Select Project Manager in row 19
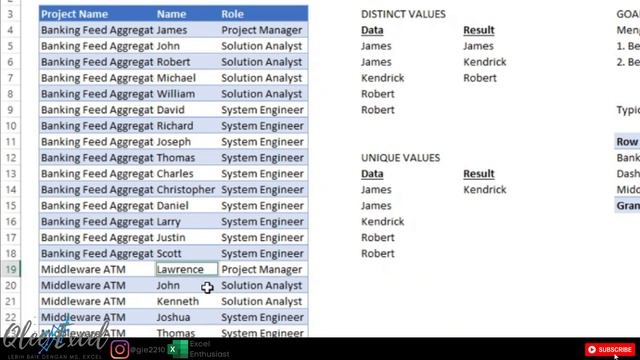This screenshot has width=640, height=360. [x=264, y=269]
